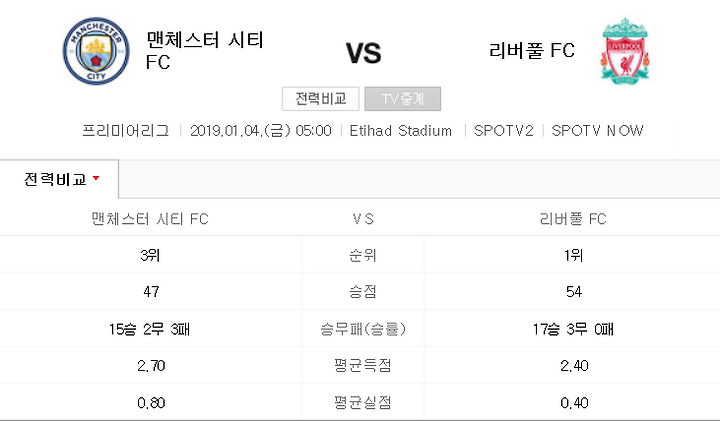Viewport: 720px width, 422px height.
Task: Click the 프리미어리그 league label
Action: coord(125,131)
